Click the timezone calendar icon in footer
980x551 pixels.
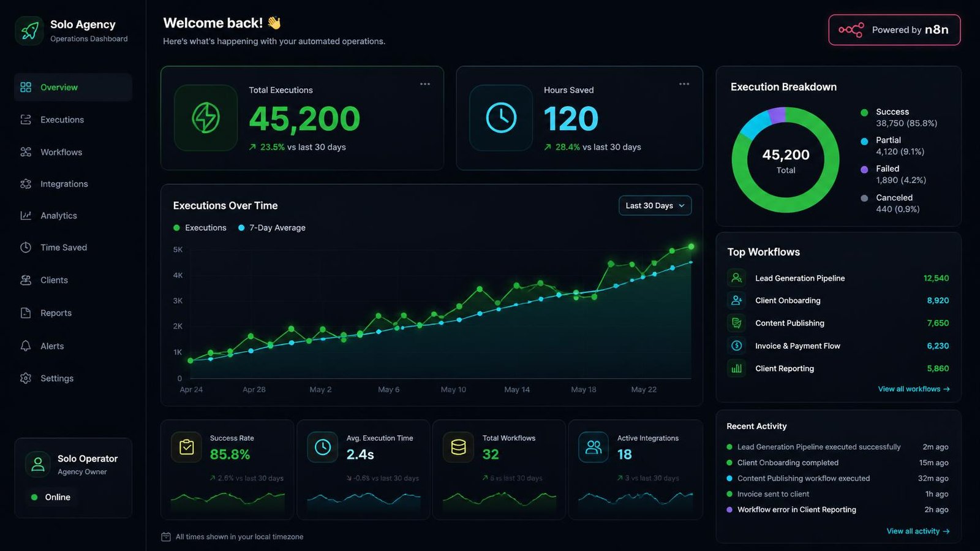(166, 537)
